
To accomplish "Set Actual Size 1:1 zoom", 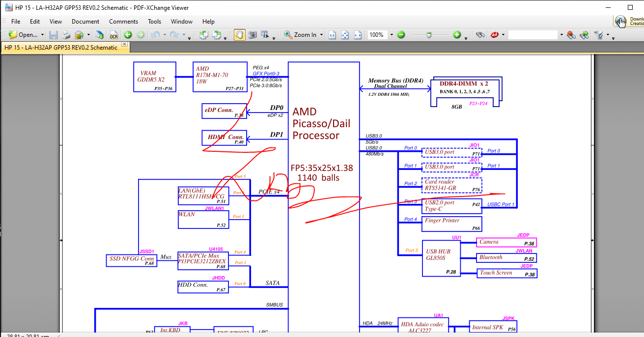I will pyautogui.click(x=332, y=35).
